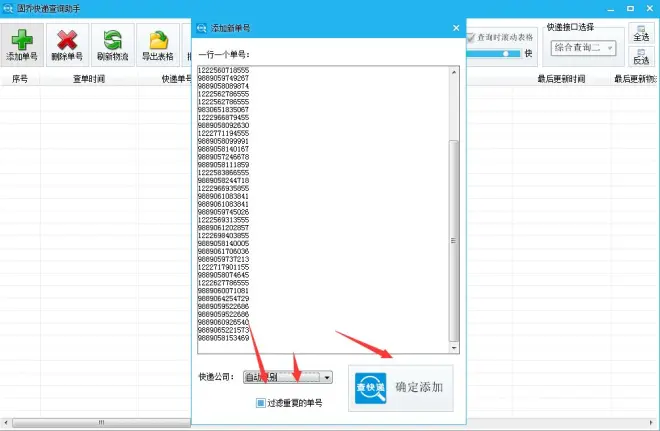This screenshot has width=660, height=431.
Task: Click the app icon in main title bar
Action: (9, 8)
